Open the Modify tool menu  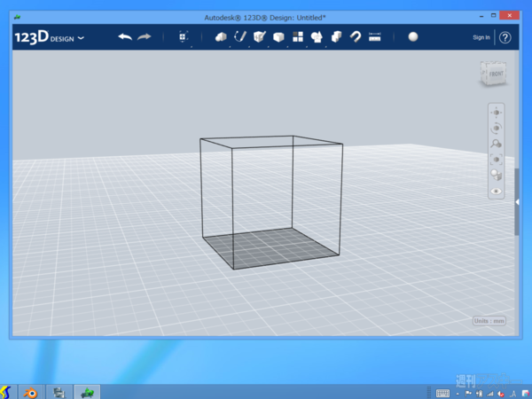(x=278, y=37)
